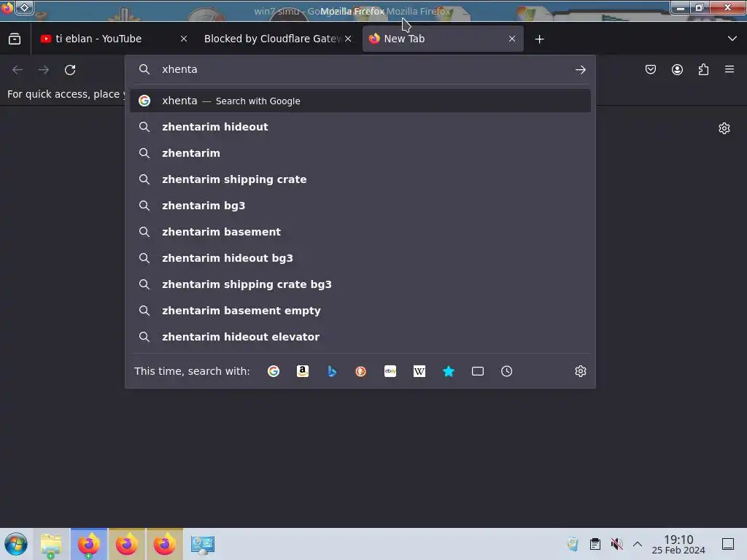Go forward one page
747x560 pixels.
tap(44, 70)
